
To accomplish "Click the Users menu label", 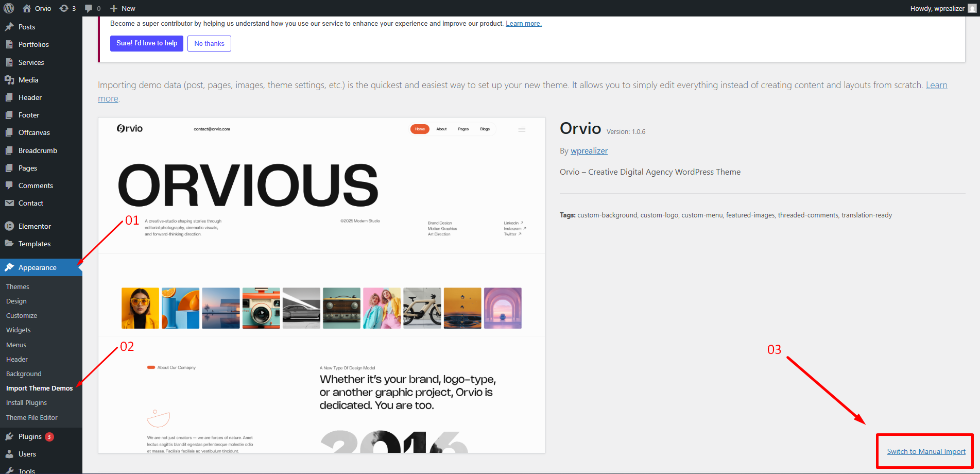I will point(27,454).
